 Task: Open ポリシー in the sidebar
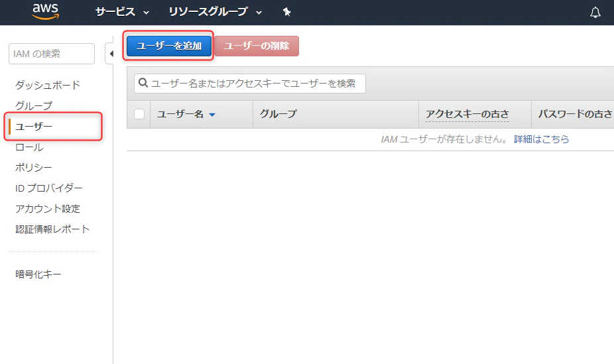tap(33, 168)
